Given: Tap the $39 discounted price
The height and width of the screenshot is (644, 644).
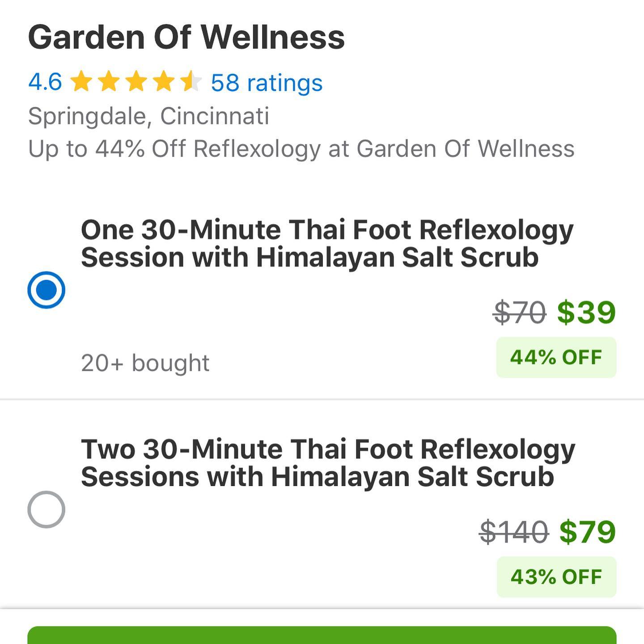Looking at the screenshot, I should (x=586, y=312).
